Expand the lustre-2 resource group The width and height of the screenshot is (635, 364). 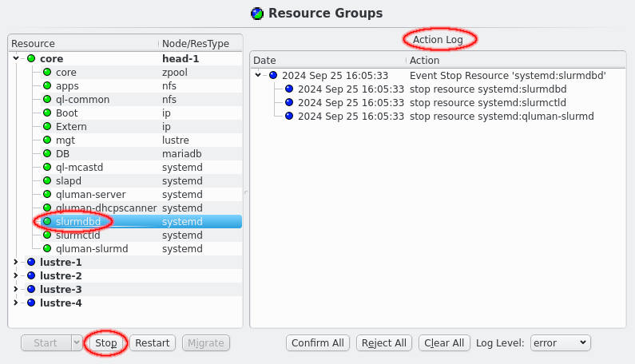pyautogui.click(x=16, y=276)
